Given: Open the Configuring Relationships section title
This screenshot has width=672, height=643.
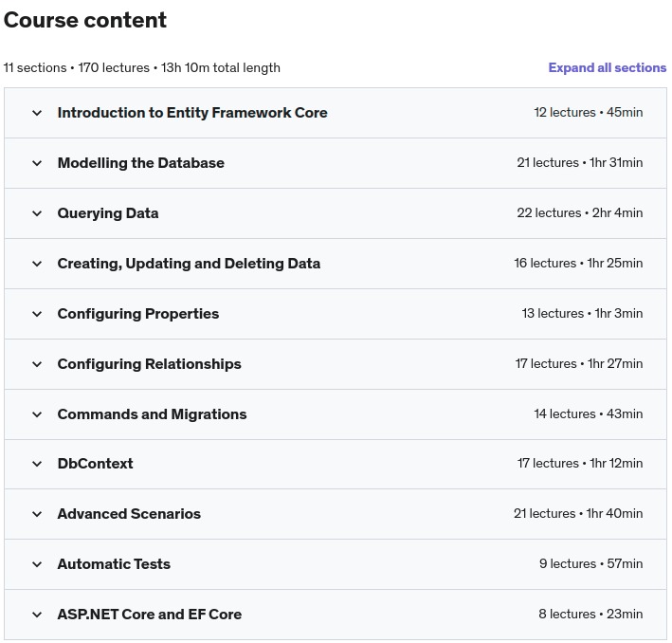Looking at the screenshot, I should 149,364.
